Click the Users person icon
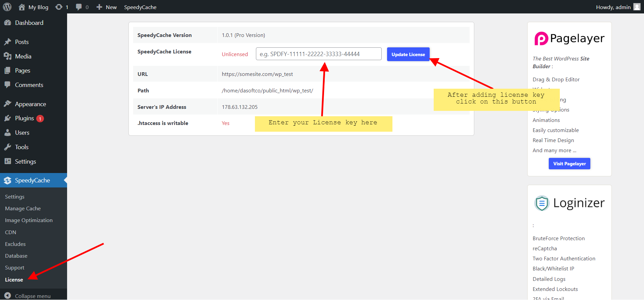The width and height of the screenshot is (644, 300). [x=7, y=133]
